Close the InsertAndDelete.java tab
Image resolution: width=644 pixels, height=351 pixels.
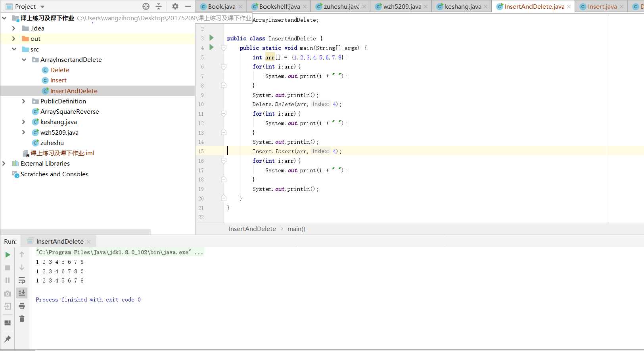(x=569, y=7)
